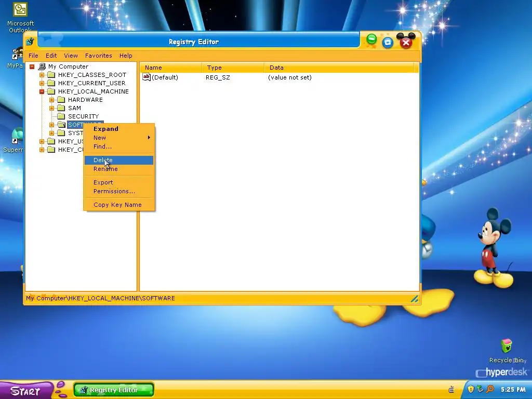Expand the SAM subkey
Viewport: 532px width, 399px height.
[51, 108]
